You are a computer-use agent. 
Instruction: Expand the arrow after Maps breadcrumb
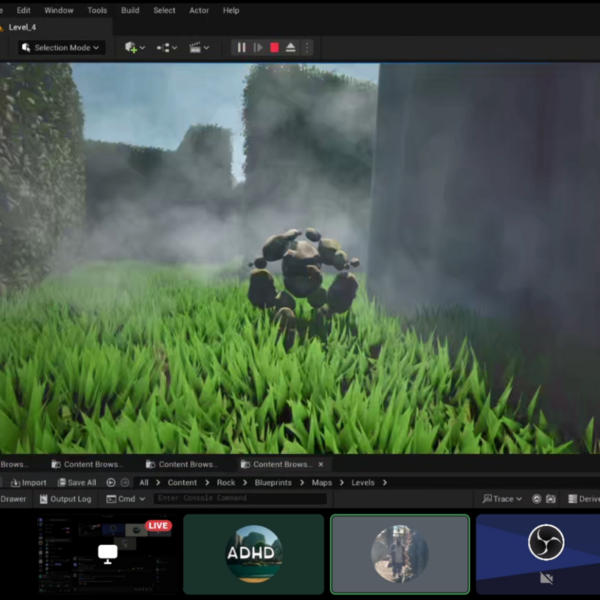(x=342, y=483)
